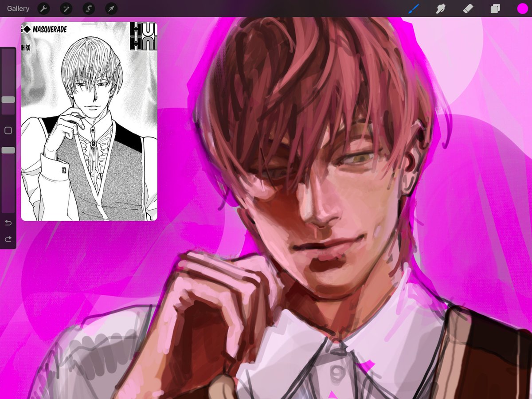Screen dimensions: 532x399
Task: Activate the Selection S-shaped tool
Action: tap(89, 8)
